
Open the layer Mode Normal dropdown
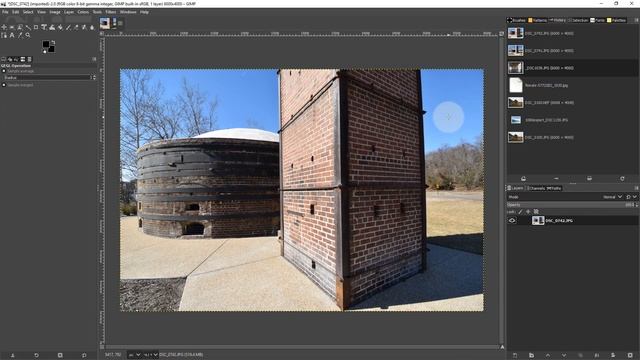(x=612, y=197)
